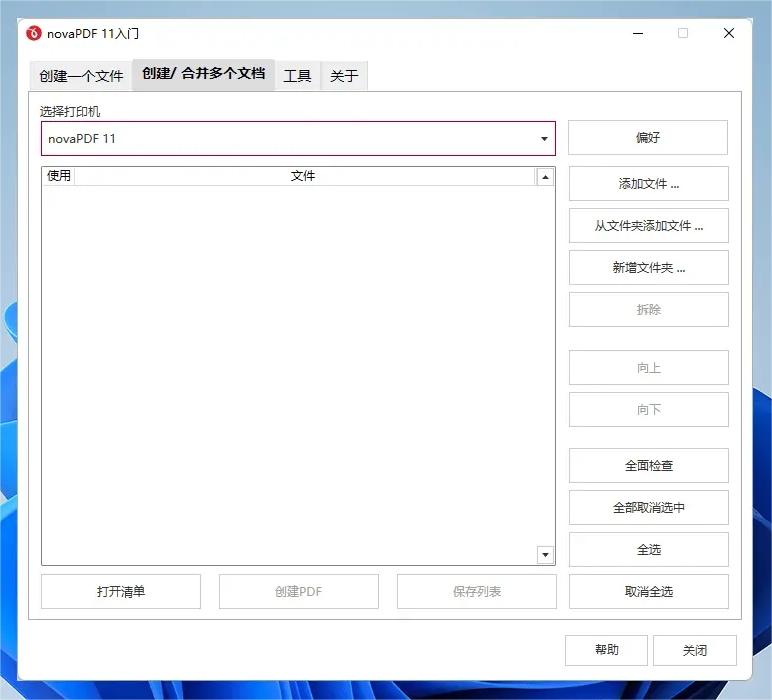Click the 全部取消选中 button
This screenshot has width=772, height=700.
click(648, 507)
